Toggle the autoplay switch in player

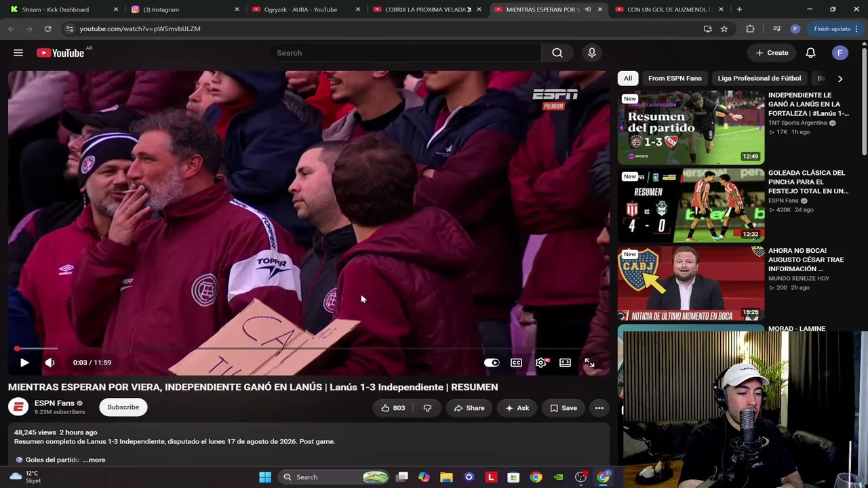point(492,363)
